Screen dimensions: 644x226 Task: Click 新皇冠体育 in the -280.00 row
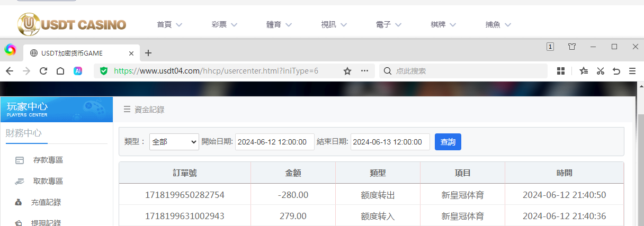(462, 195)
